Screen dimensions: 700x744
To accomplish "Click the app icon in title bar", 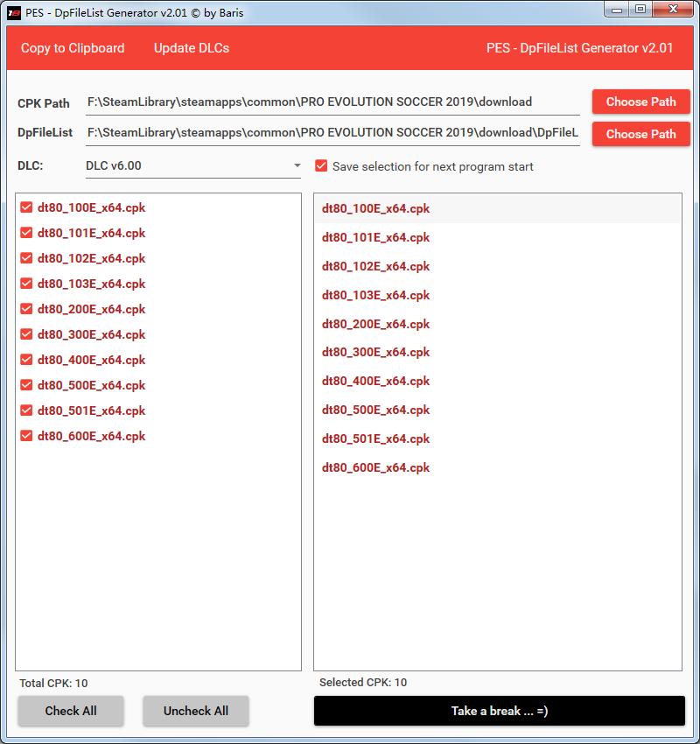I will coord(14,13).
